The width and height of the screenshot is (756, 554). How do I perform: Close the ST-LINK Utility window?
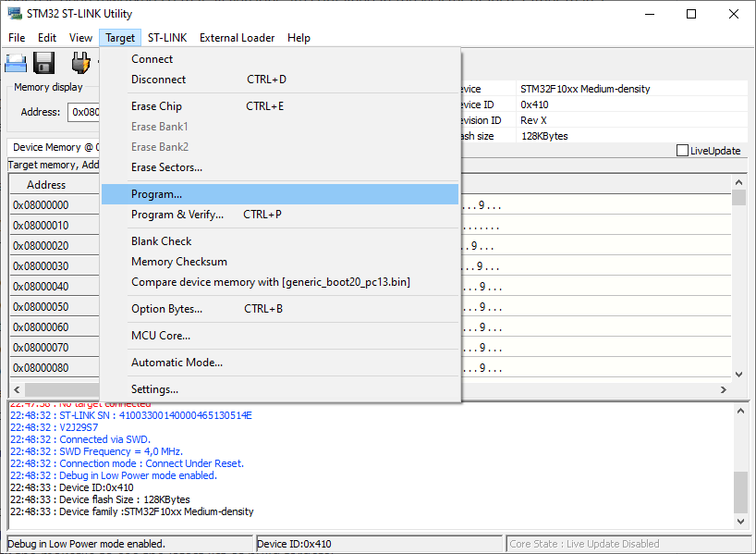tap(733, 14)
